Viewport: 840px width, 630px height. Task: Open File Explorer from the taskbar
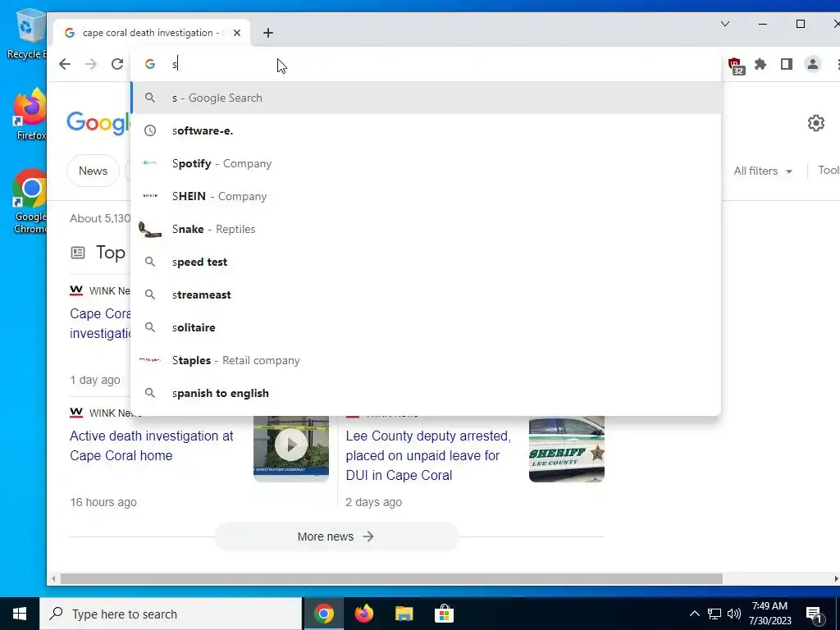pos(404,614)
